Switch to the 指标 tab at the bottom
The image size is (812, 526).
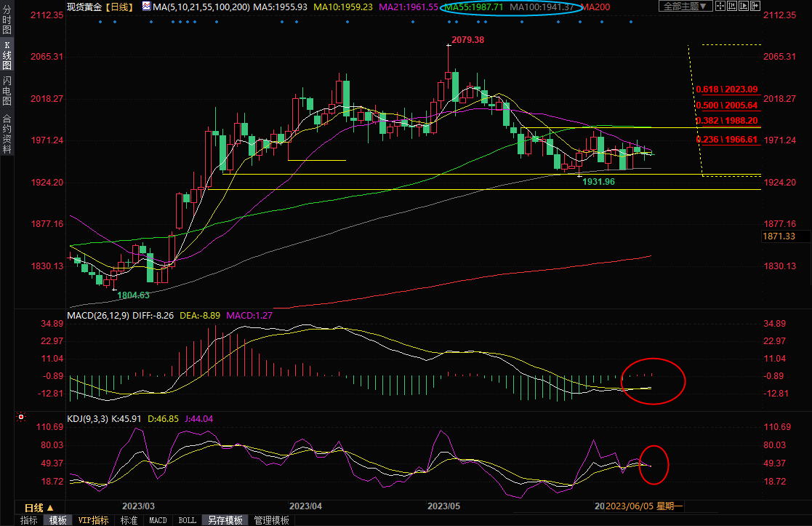click(29, 520)
